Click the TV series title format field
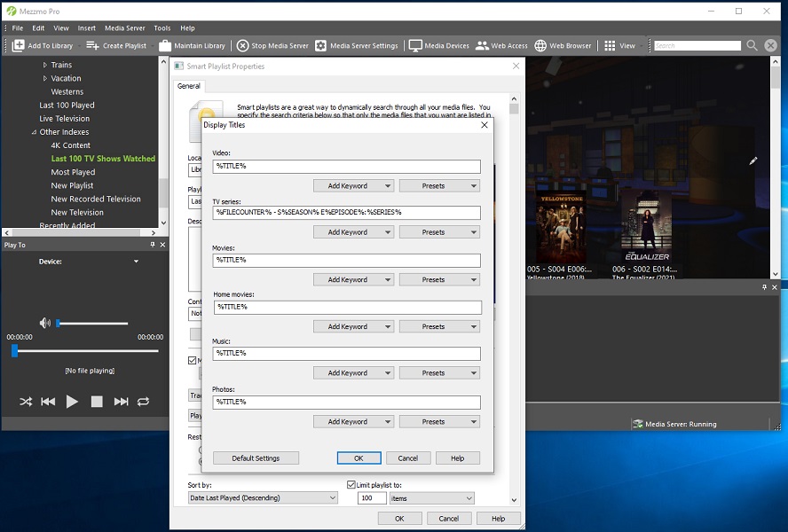The height and width of the screenshot is (532, 788). click(x=346, y=213)
